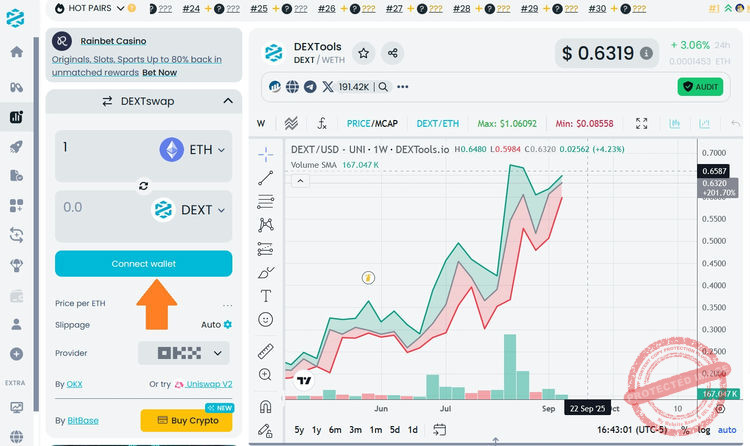The height and width of the screenshot is (446, 750).
Task: Click the 16:43:01 (UTC-5) timezone
Action: point(631,430)
